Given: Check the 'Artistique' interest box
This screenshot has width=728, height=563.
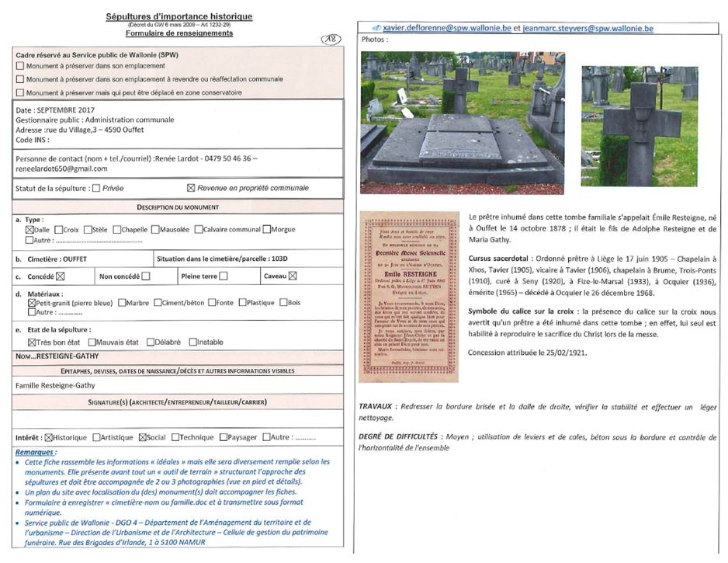Looking at the screenshot, I should [97, 437].
